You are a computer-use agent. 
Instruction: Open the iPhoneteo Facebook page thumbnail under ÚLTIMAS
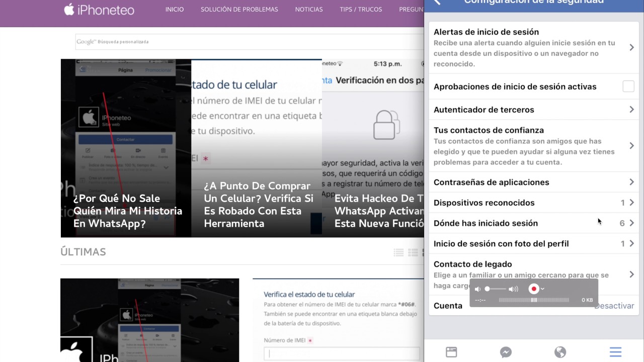pyautogui.click(x=150, y=320)
